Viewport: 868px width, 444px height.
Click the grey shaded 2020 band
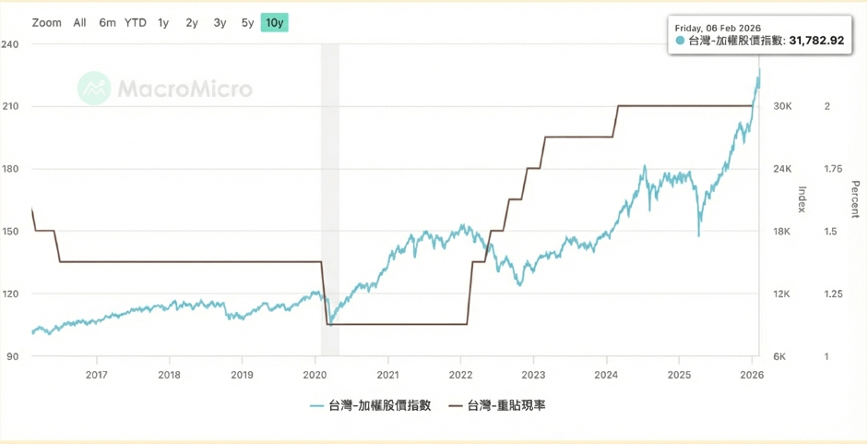tap(329, 185)
